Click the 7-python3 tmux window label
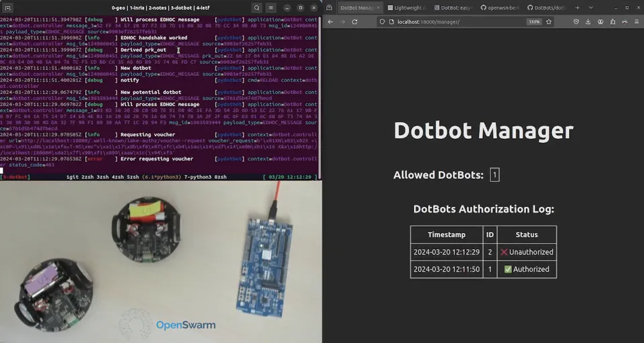Screen dimensions: 644x343 click(198, 177)
